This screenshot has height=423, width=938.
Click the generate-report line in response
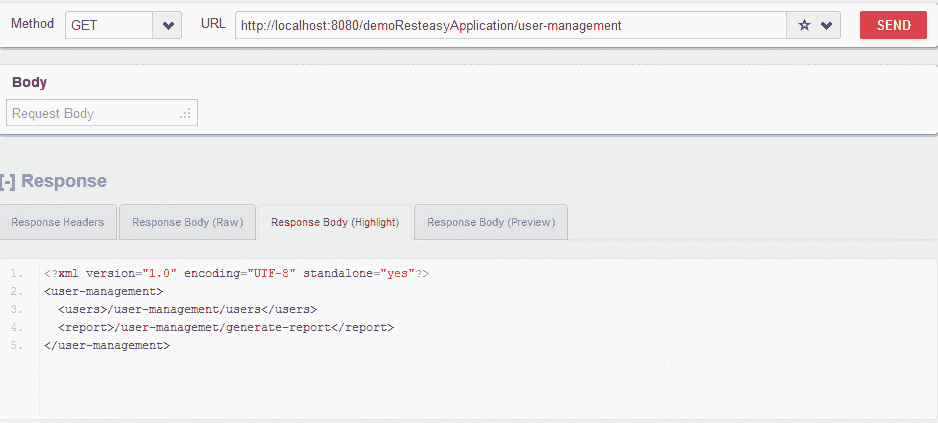225,327
